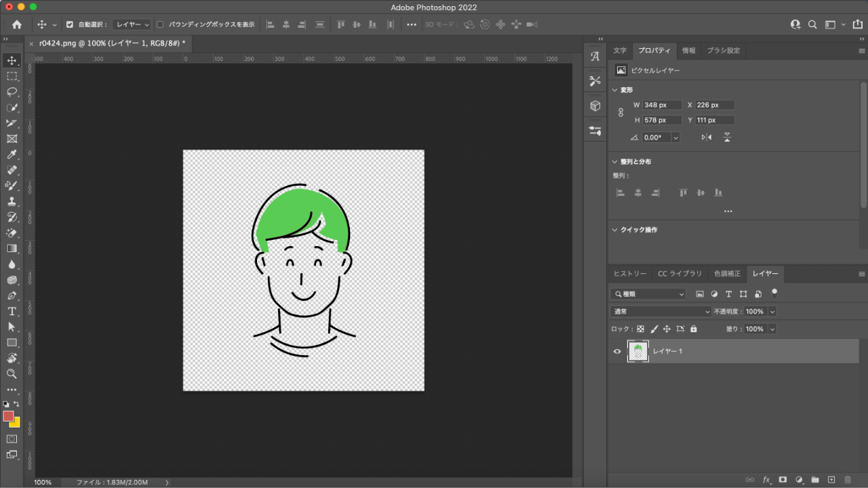Select the Zoom tool
868x488 pixels.
click(x=12, y=373)
